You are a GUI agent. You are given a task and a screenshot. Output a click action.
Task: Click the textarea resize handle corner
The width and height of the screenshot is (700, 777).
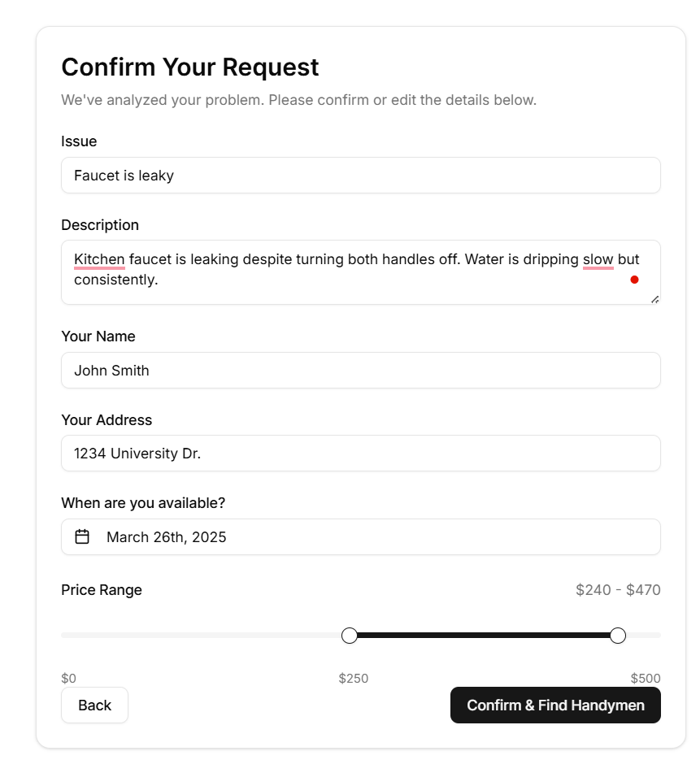655,299
